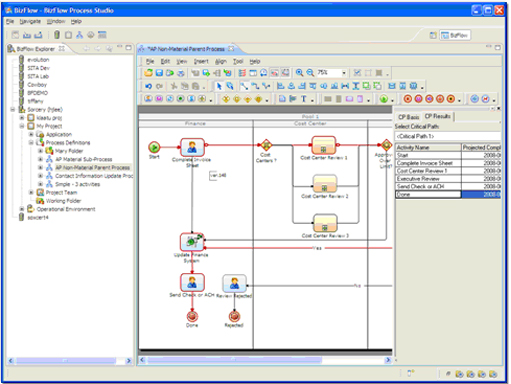The width and height of the screenshot is (511, 384).
Task: Click the Zoom In magnifier icon
Action: coord(299,73)
